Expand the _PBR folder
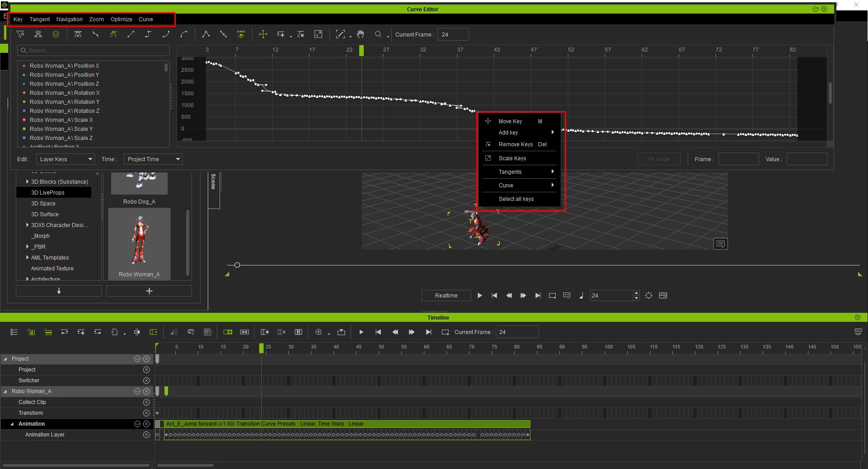This screenshot has height=469, width=868. (28, 247)
